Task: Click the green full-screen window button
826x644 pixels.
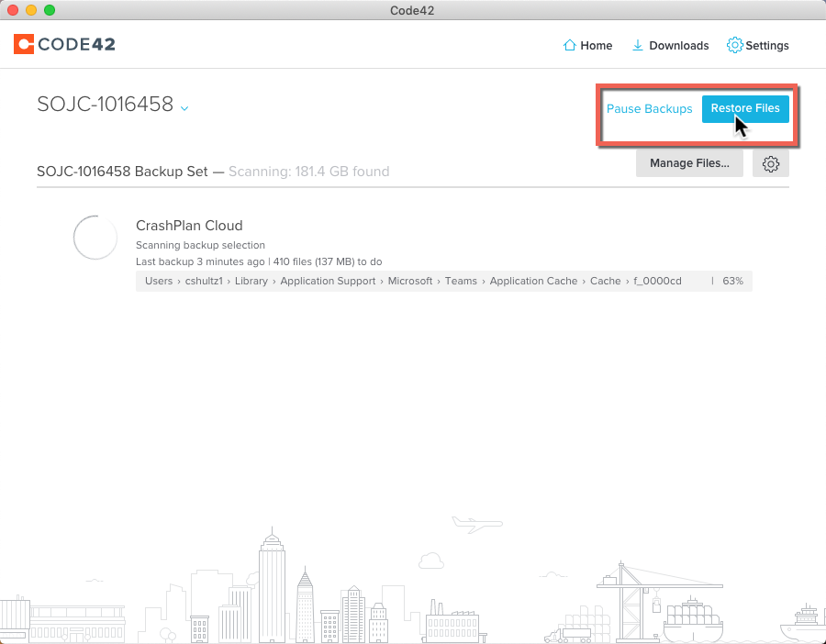Action: pyautogui.click(x=50, y=10)
